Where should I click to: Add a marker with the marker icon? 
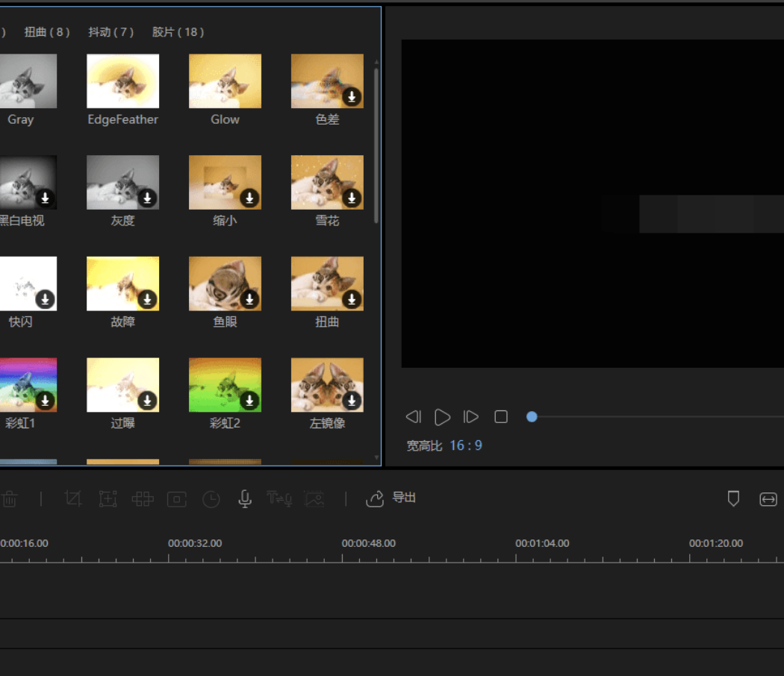point(733,498)
